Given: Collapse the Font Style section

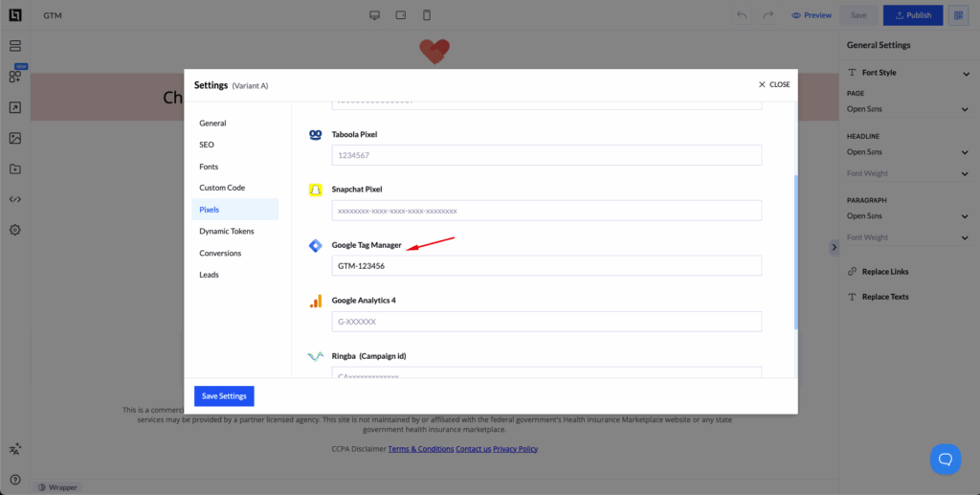Looking at the screenshot, I should [966, 74].
